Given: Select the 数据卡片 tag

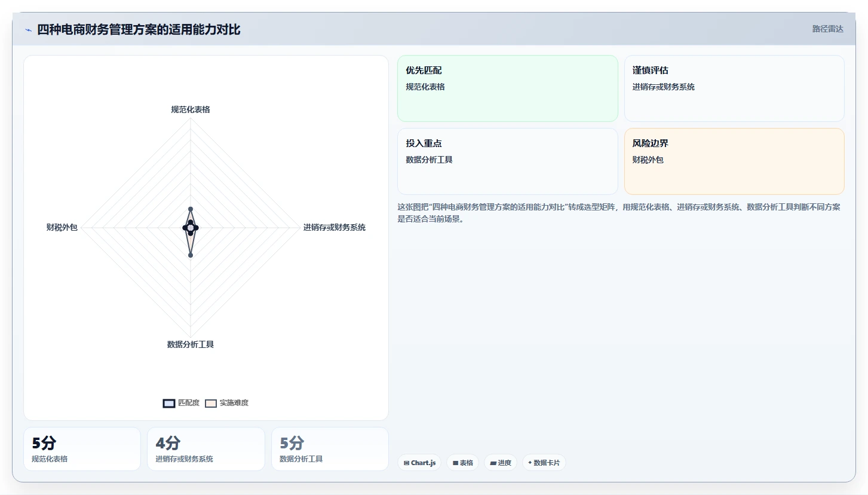Looking at the screenshot, I should point(544,463).
